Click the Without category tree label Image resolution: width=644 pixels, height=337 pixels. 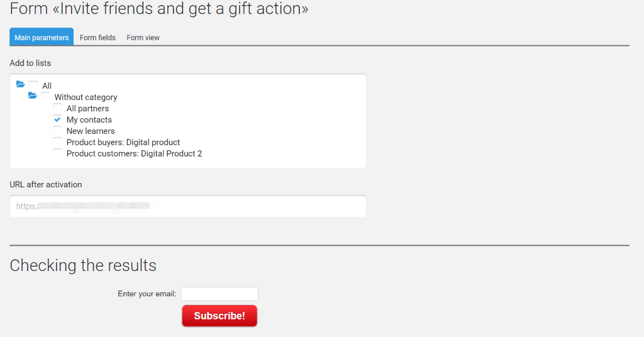[86, 97]
